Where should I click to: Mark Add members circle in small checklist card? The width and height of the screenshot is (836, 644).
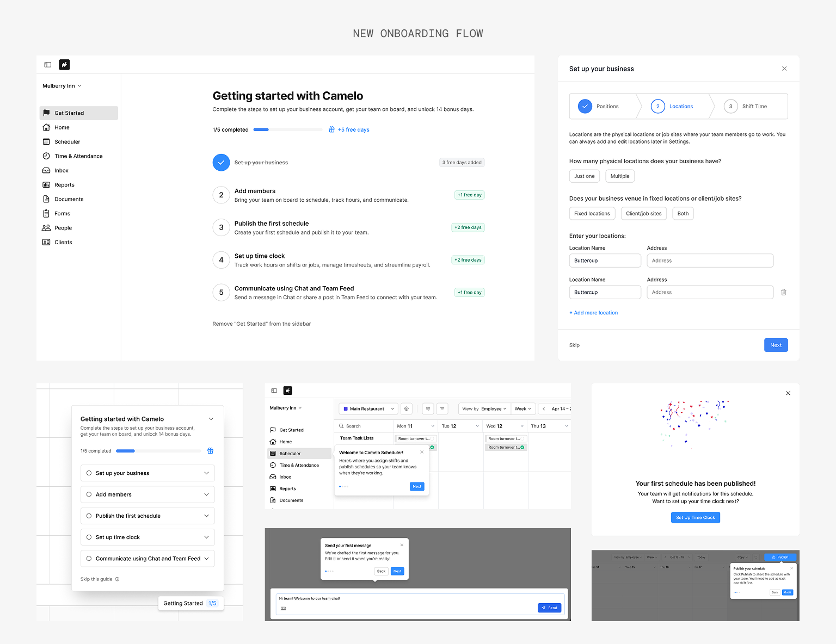(89, 494)
